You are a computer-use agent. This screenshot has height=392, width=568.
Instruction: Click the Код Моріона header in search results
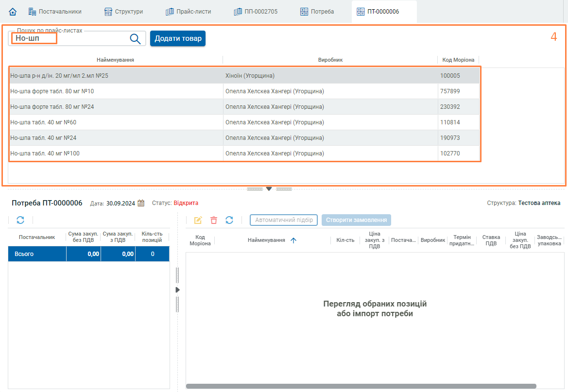coord(458,60)
